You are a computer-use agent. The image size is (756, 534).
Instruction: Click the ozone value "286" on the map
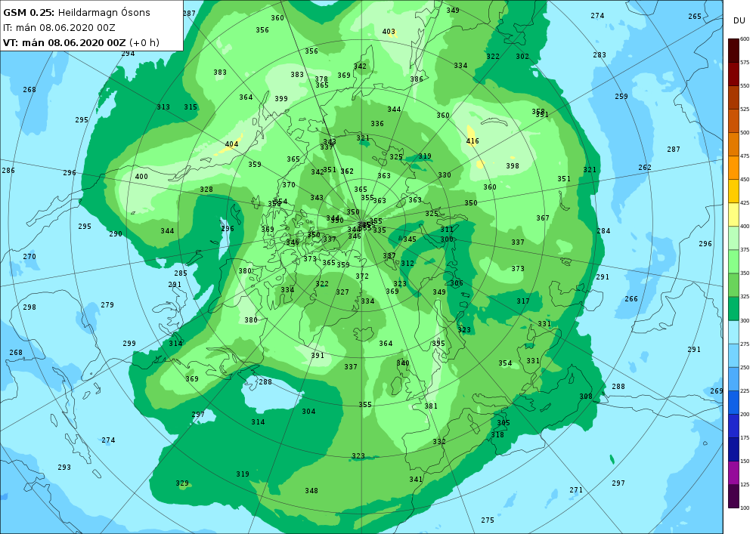click(x=8, y=171)
